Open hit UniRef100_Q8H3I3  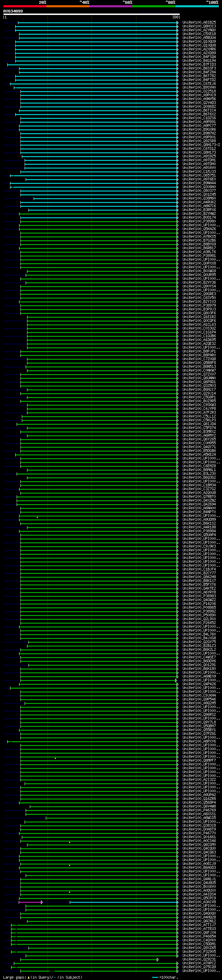pos(199,26)
